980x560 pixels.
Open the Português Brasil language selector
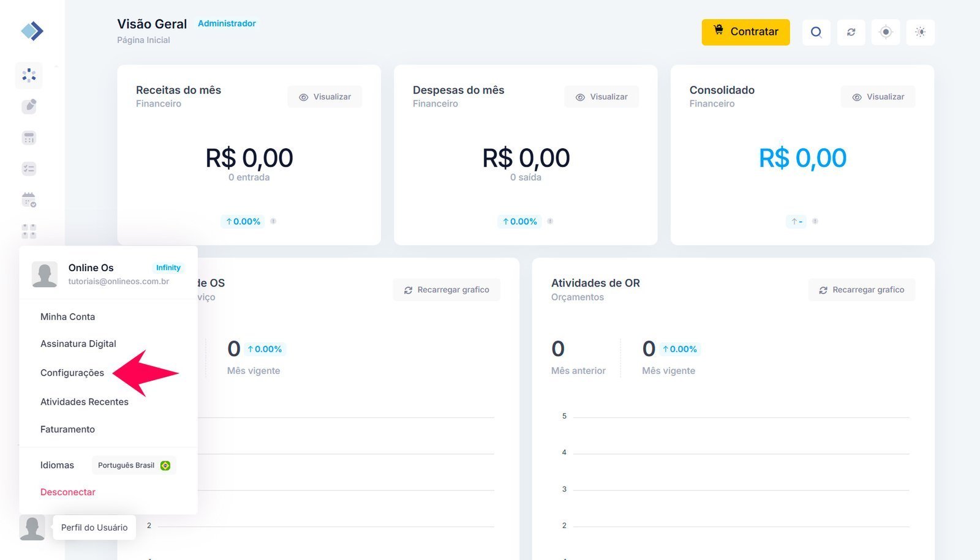[134, 465]
